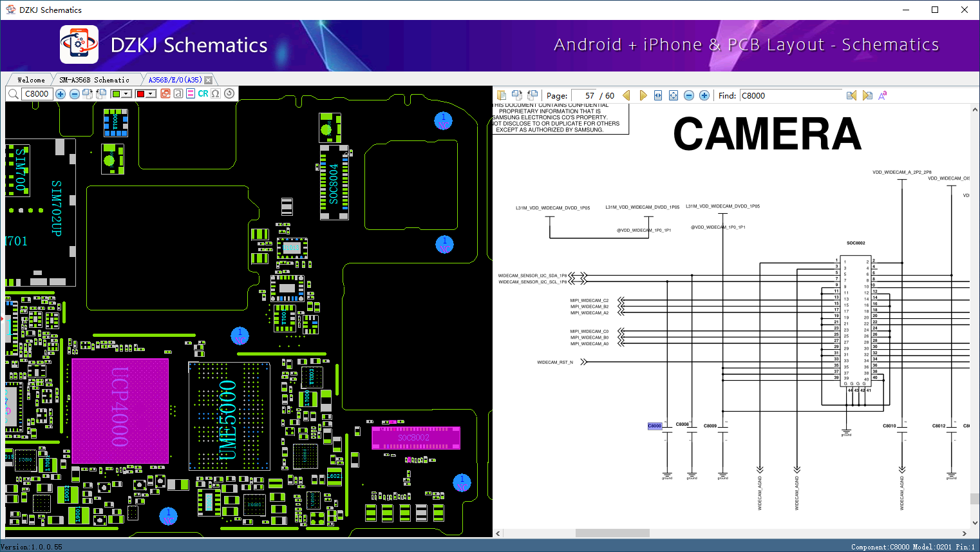
Task: Click the circular reset view icon
Action: tap(229, 94)
